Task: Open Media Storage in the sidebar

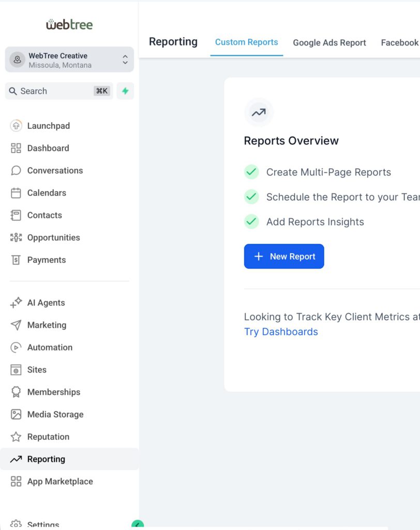Action: click(x=55, y=414)
